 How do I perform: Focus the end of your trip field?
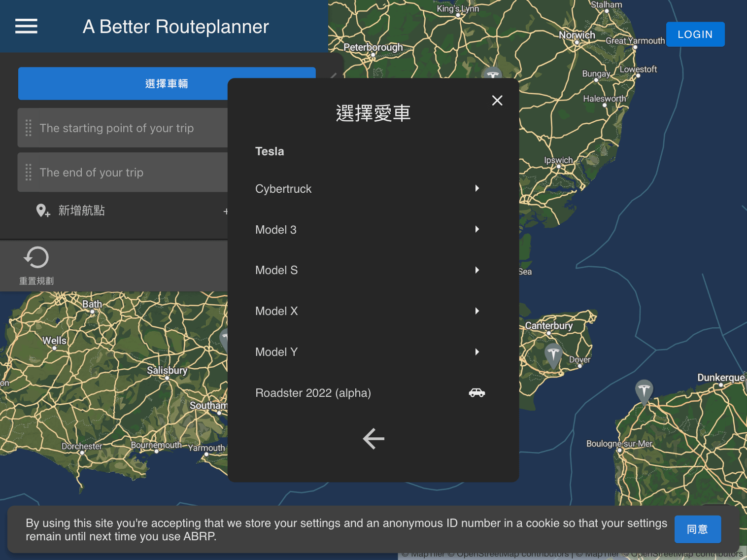click(123, 172)
